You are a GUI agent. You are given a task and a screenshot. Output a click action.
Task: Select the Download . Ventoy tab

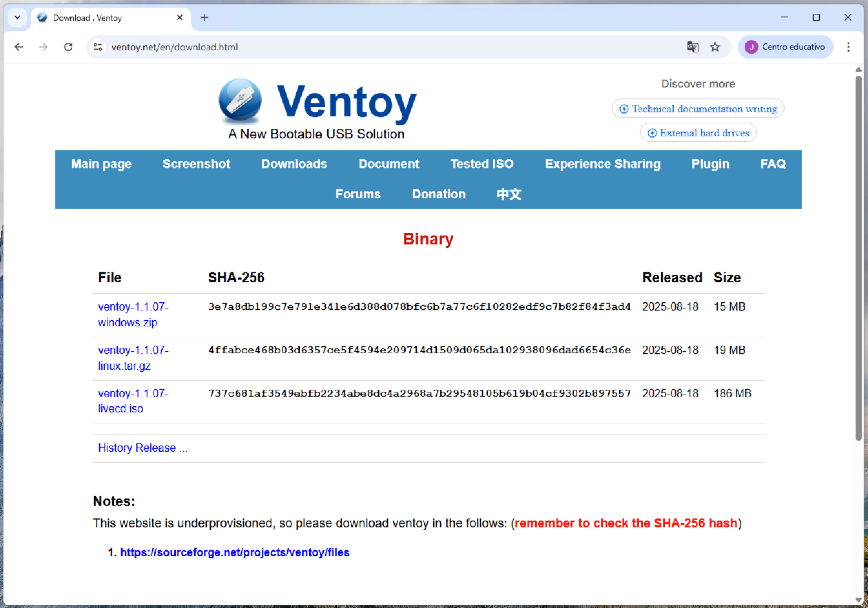coord(110,18)
